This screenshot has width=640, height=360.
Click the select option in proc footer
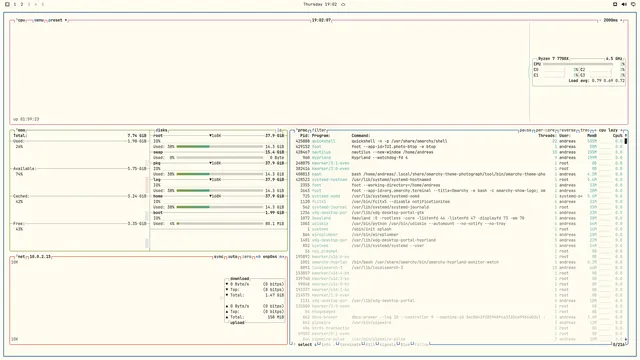(304, 344)
